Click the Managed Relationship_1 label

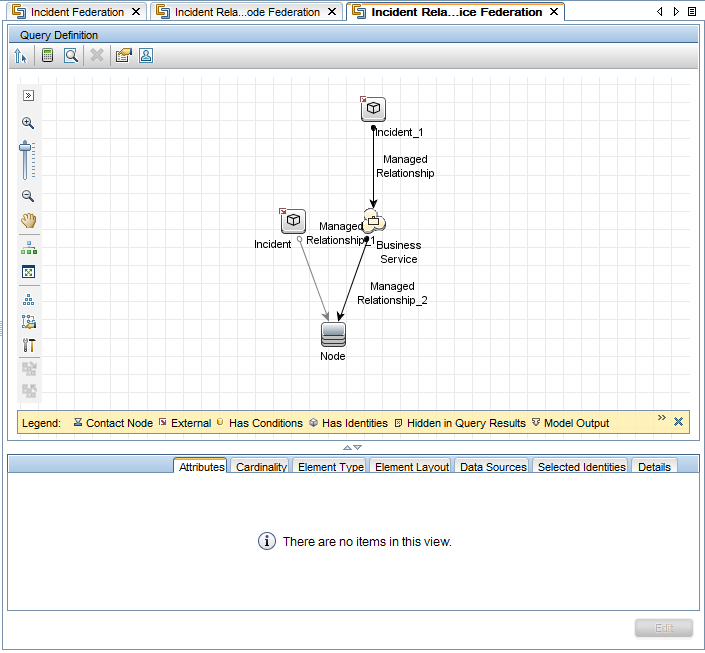340,233
